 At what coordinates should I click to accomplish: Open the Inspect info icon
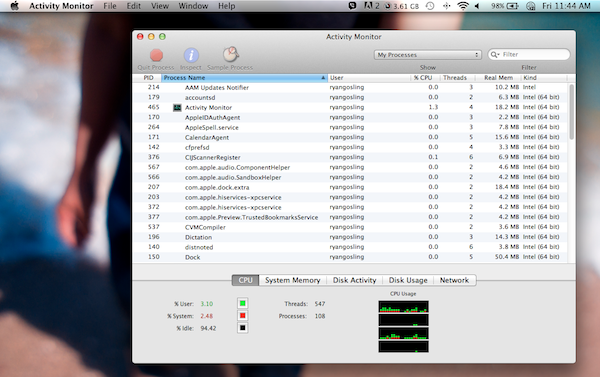(191, 55)
